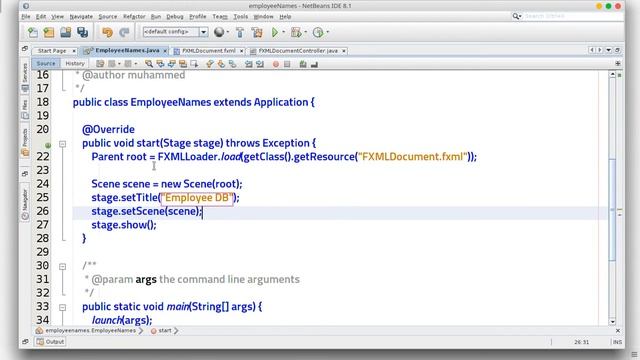Click the New Project toolbar icon
Screen dimensions: 640x360
49,32
